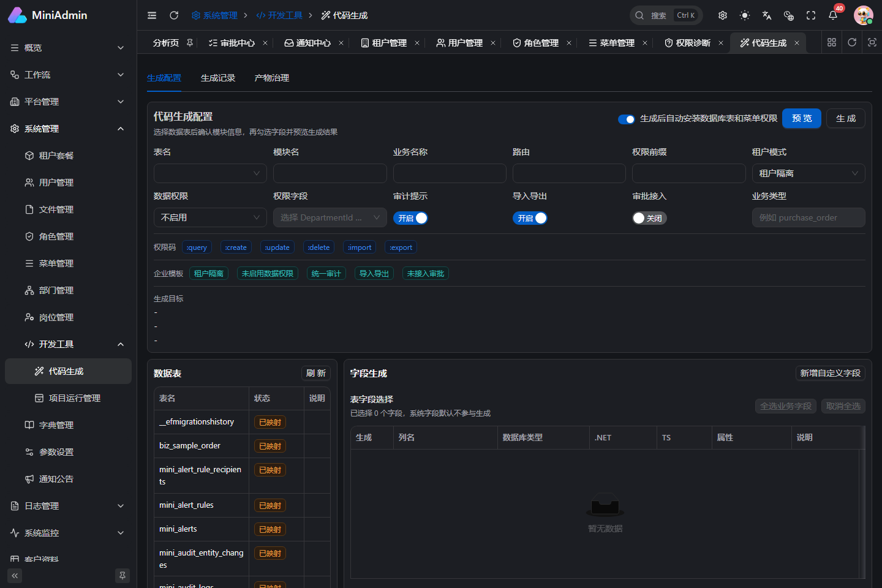The image size is (882, 588).
Task: Click the 业务类型 input field
Action: pyautogui.click(x=809, y=217)
